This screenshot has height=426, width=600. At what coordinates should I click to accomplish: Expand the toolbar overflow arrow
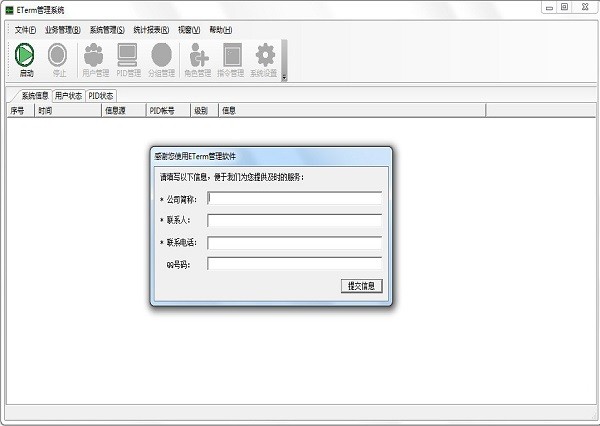284,76
